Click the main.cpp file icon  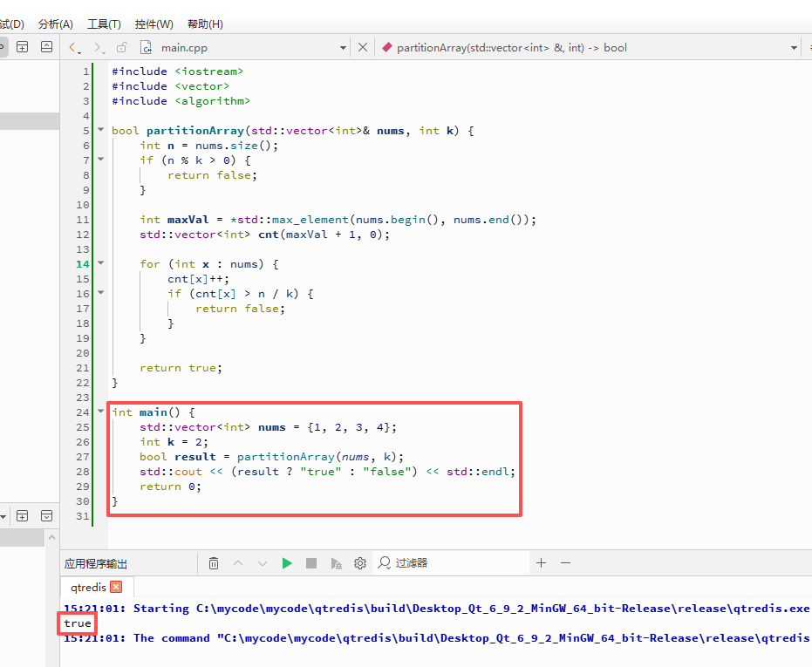[x=146, y=48]
